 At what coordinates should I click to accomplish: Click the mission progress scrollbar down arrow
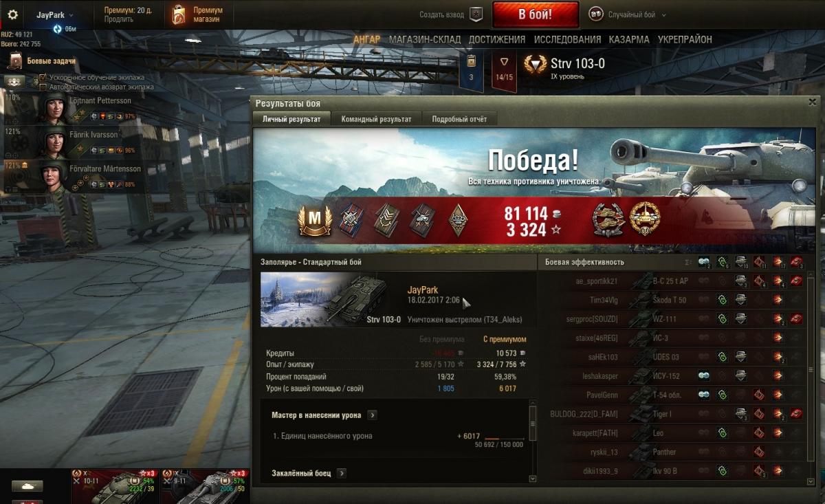[x=532, y=479]
